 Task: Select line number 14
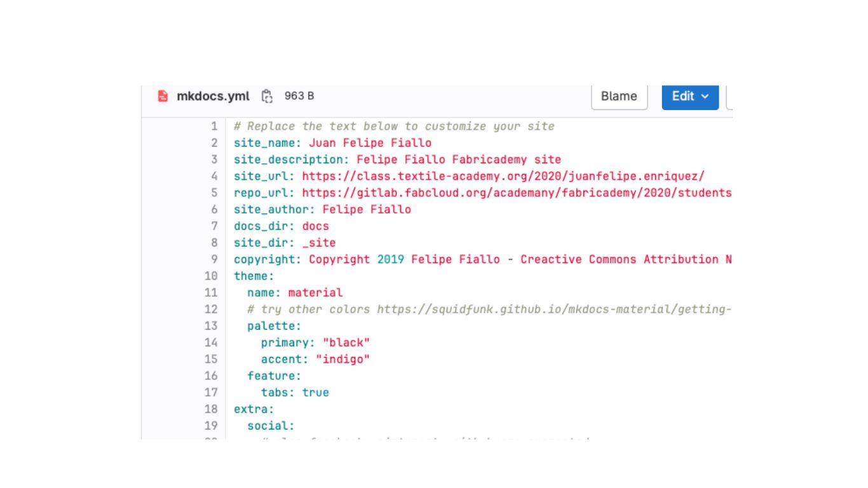(x=211, y=342)
